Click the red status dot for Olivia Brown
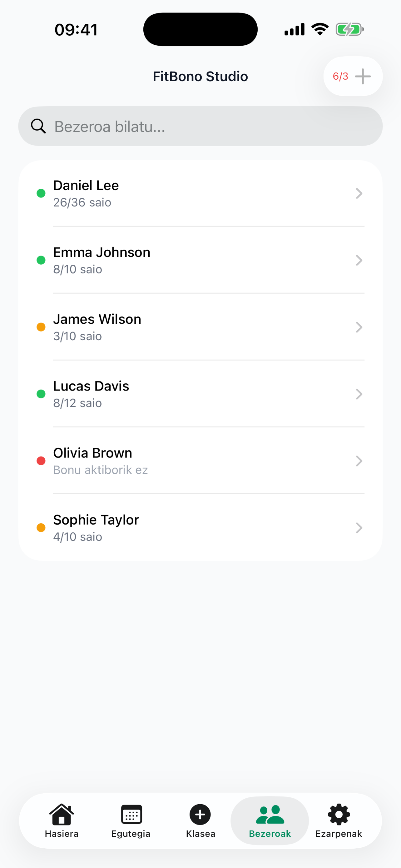The width and height of the screenshot is (401, 868). [41, 461]
